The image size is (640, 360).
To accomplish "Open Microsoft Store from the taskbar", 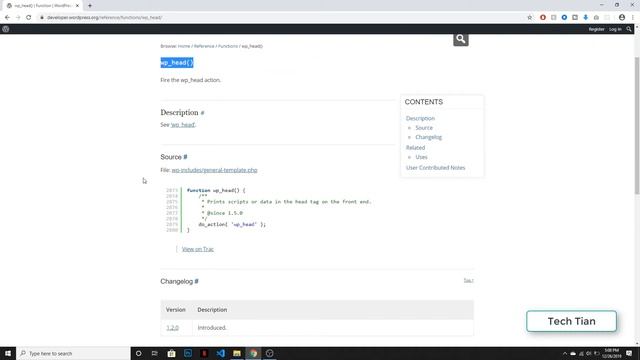I will pos(171,353).
